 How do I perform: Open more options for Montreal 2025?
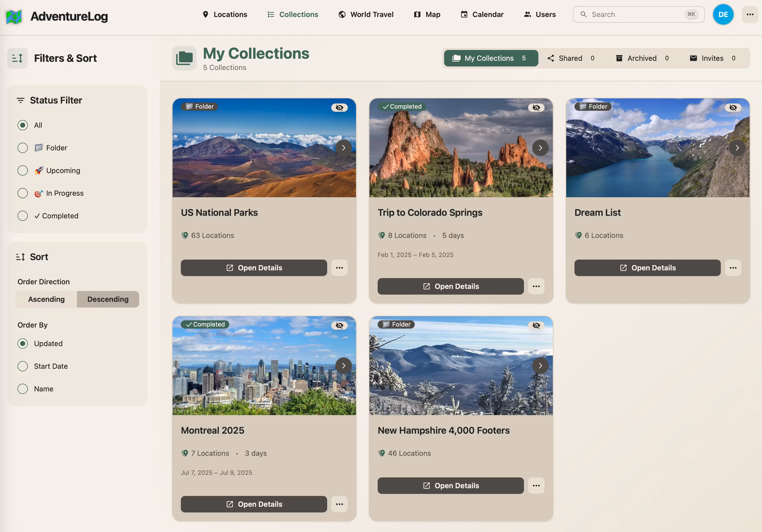click(339, 504)
